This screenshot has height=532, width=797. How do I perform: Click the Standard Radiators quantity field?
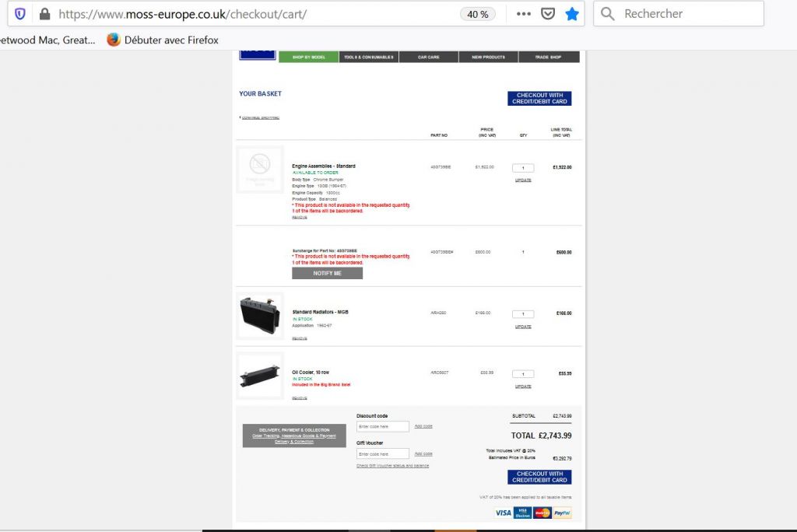(523, 314)
